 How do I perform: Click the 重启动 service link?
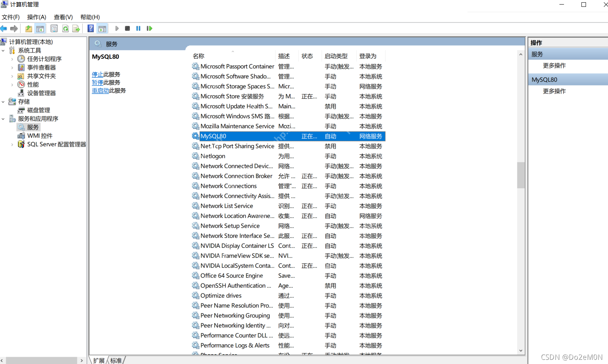[100, 91]
